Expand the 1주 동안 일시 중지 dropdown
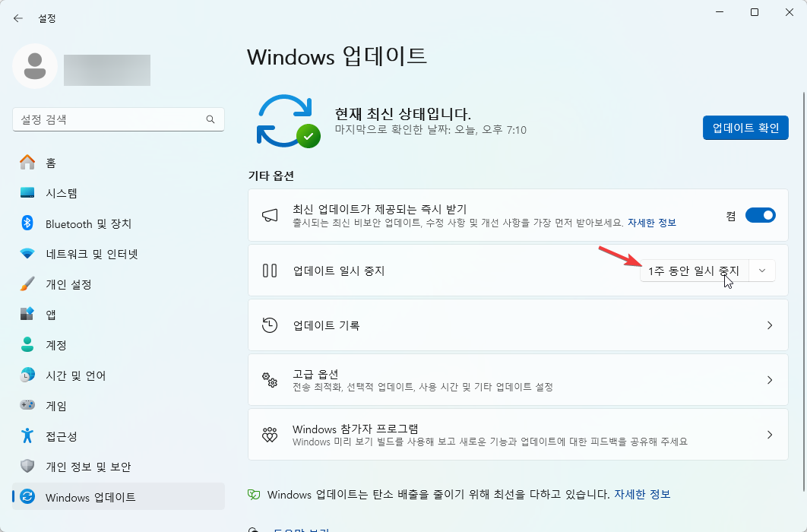807x532 pixels. tap(761, 270)
